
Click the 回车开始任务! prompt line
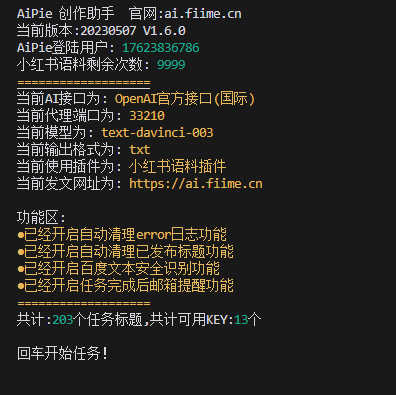pyautogui.click(x=62, y=354)
